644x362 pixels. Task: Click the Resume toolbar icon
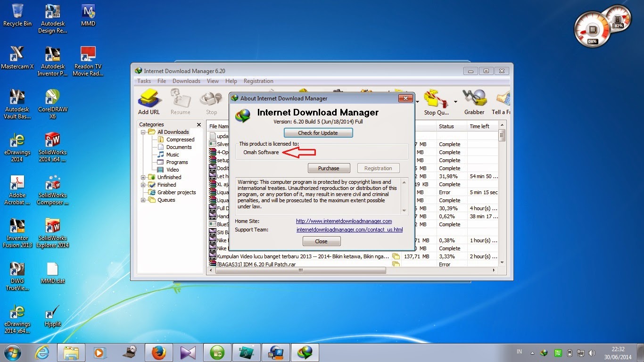(x=181, y=102)
